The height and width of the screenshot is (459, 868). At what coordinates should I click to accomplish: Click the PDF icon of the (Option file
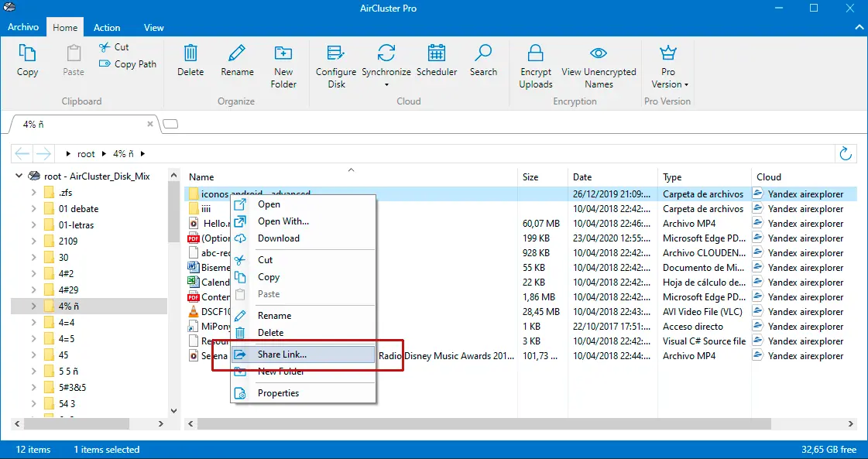pyautogui.click(x=194, y=238)
